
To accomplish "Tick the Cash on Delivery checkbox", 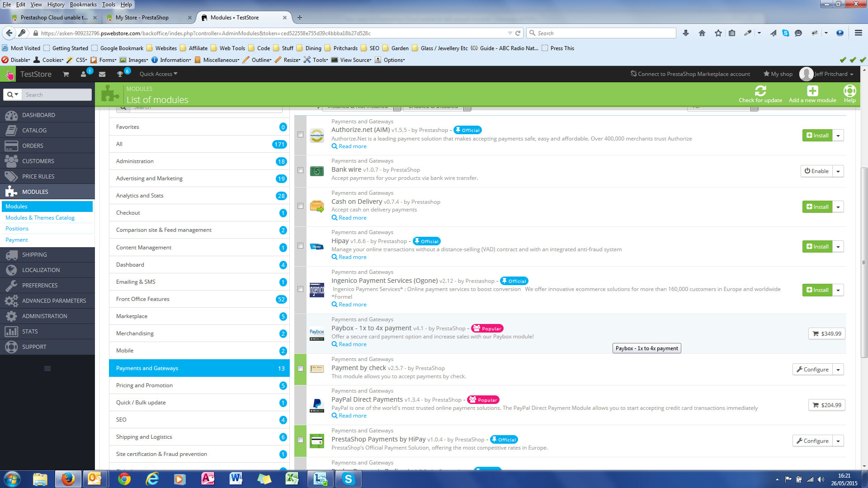I will [x=300, y=206].
